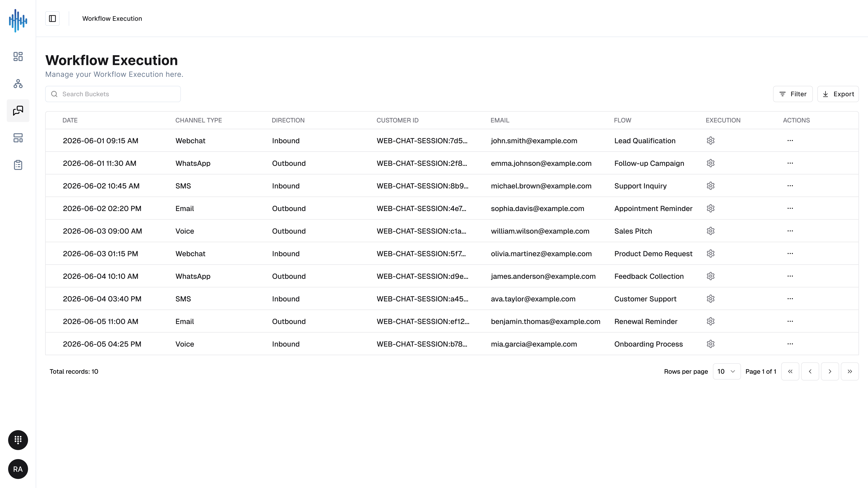Open the layout template icon in sidebar
This screenshot has width=868, height=488.
click(18, 138)
